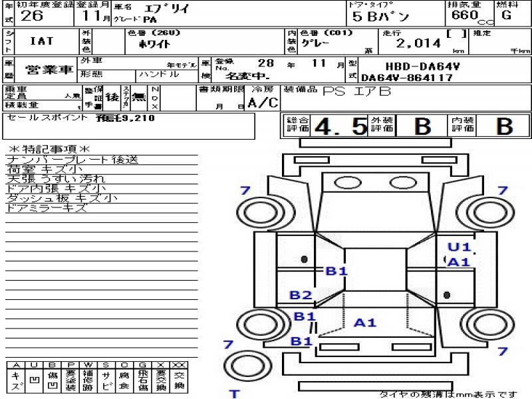Click the B2 damage mark on diagram
Screen dimensions: 532x399
click(x=300, y=295)
